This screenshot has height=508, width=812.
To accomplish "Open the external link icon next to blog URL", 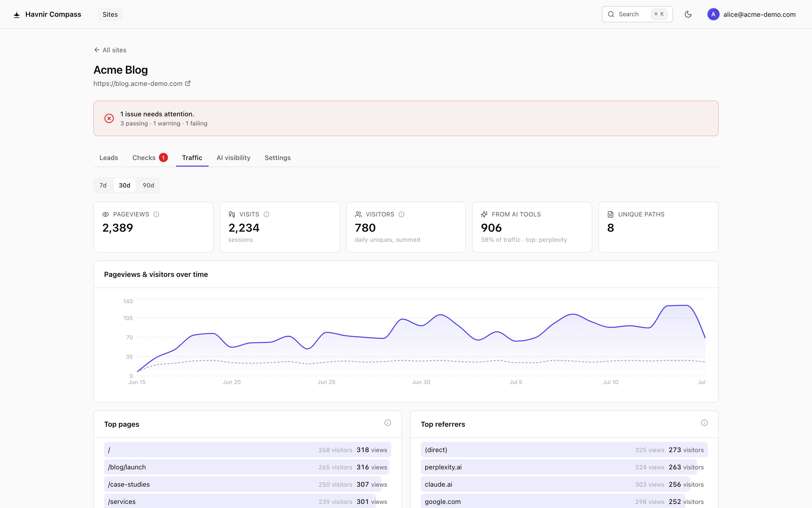I will click(188, 83).
